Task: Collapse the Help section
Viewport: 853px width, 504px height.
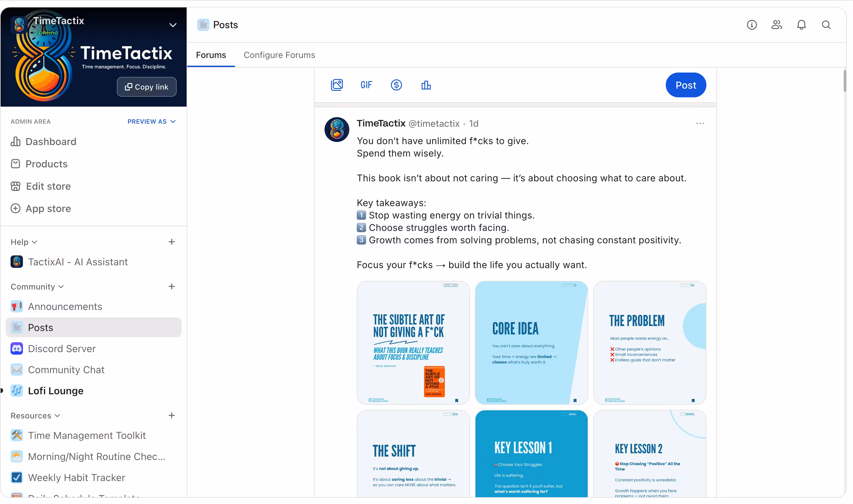Action: pyautogui.click(x=24, y=242)
